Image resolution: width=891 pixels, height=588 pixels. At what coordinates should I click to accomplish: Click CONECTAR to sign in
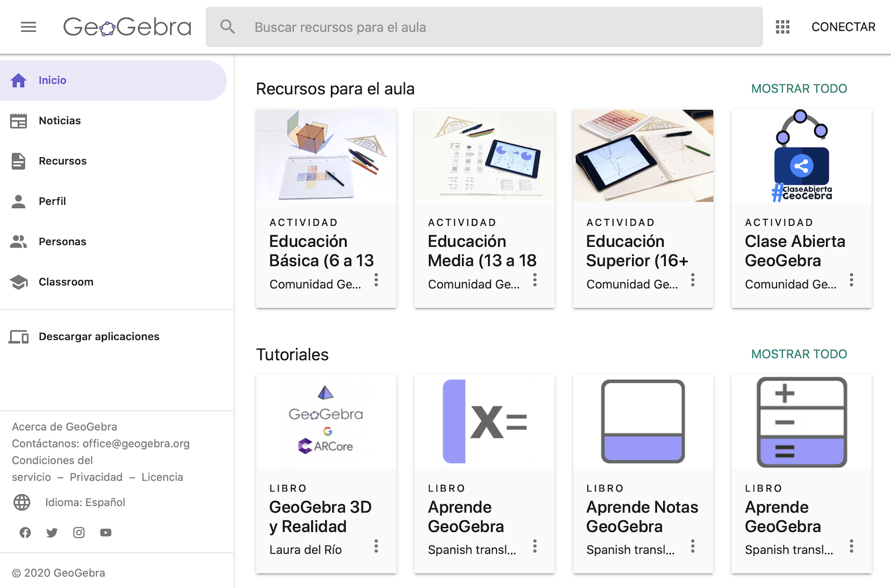(843, 27)
